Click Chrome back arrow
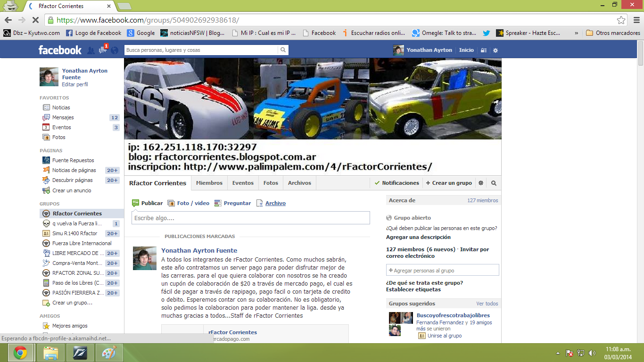 point(8,20)
